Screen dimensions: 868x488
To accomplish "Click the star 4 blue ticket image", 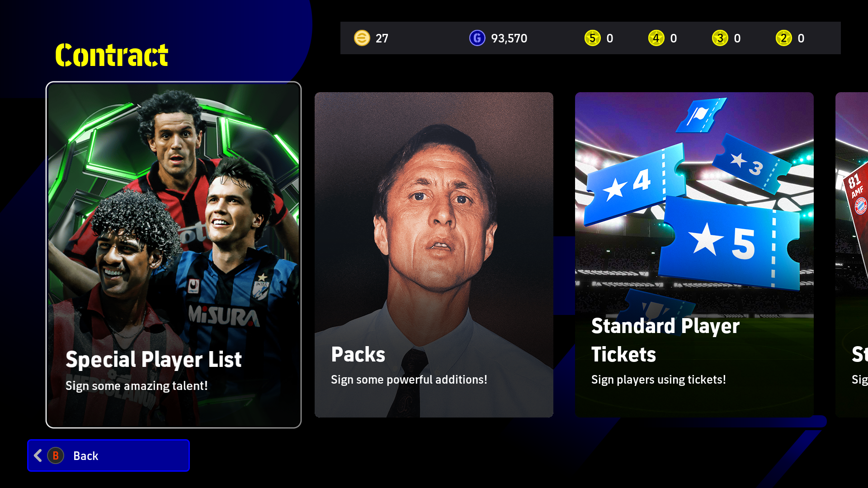I will pos(635,184).
